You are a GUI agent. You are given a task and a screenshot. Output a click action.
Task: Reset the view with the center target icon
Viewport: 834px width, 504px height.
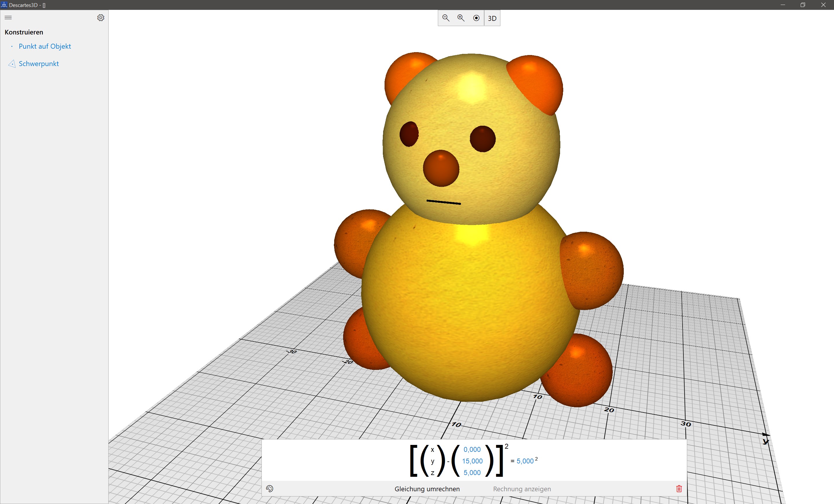[476, 18]
